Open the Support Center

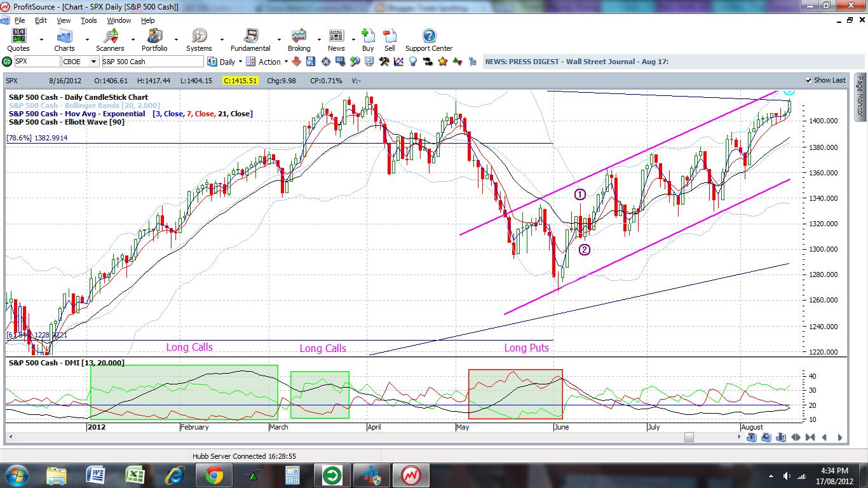(x=429, y=40)
